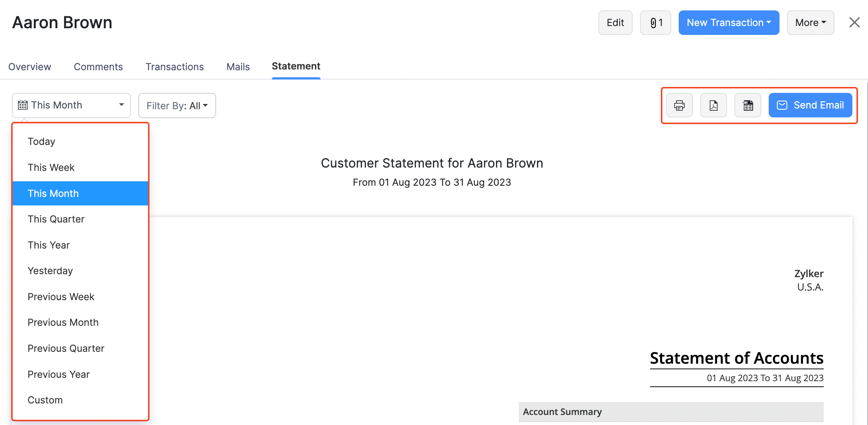Export the statement as PDF
Viewport: 868px width, 425px height.
click(713, 105)
